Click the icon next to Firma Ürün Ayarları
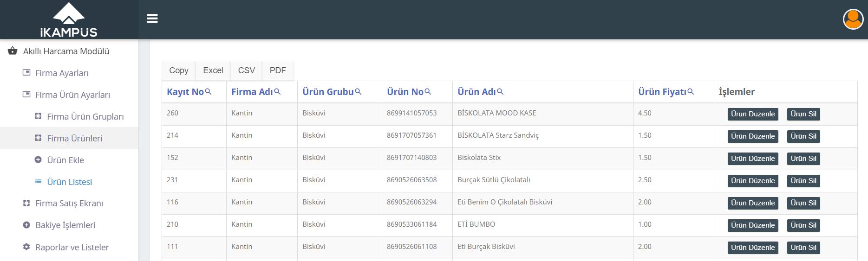This screenshot has height=261, width=868. point(26,95)
